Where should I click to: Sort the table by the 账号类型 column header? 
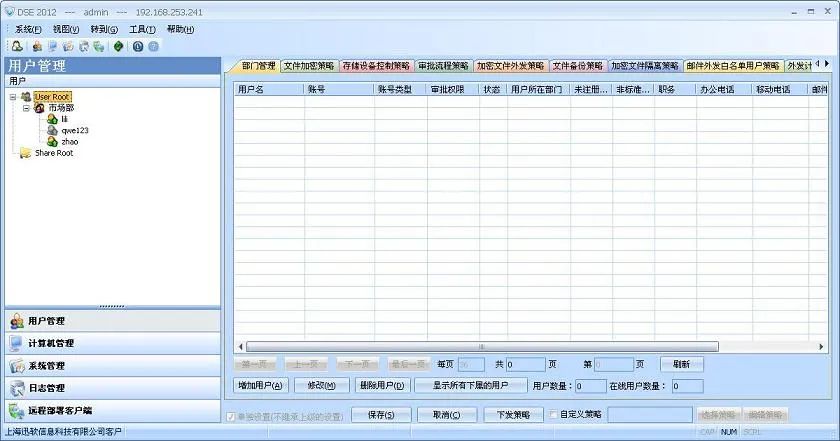pos(400,89)
